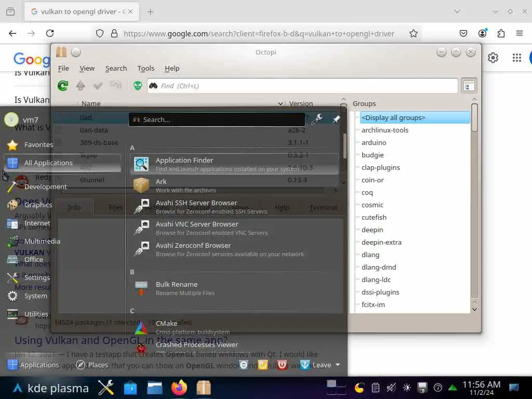Click the launcher Search field
Image resolution: width=532 pixels, height=399 pixels.
pos(217,119)
